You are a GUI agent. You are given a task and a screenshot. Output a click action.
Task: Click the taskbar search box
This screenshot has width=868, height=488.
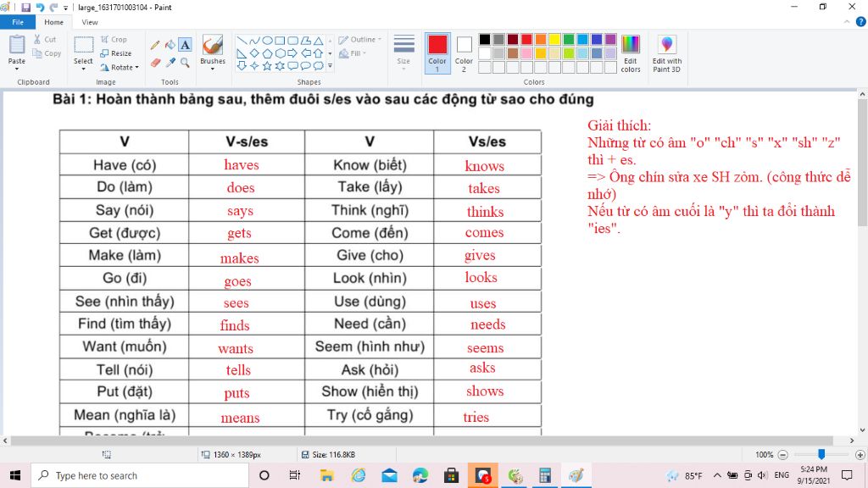(x=140, y=475)
